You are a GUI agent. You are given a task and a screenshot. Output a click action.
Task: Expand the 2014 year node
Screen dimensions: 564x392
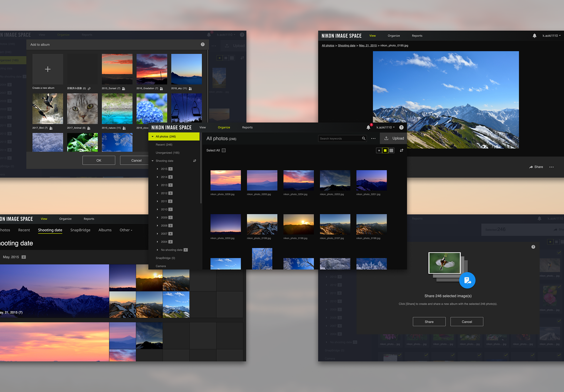coord(158,177)
